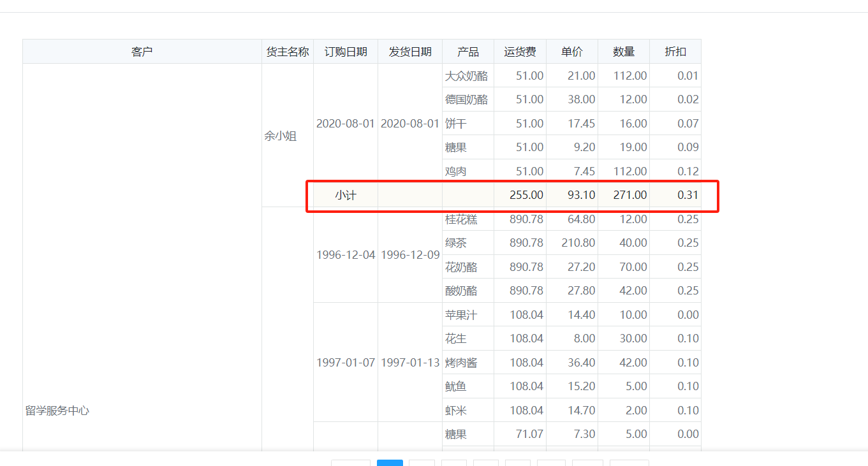
Task: Click the 1997-01-13 ship date cell
Action: point(409,363)
